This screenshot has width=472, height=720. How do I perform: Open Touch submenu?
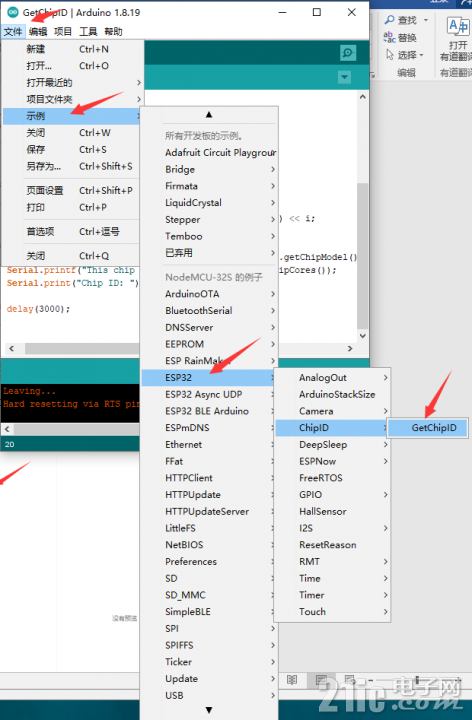pyautogui.click(x=332, y=612)
